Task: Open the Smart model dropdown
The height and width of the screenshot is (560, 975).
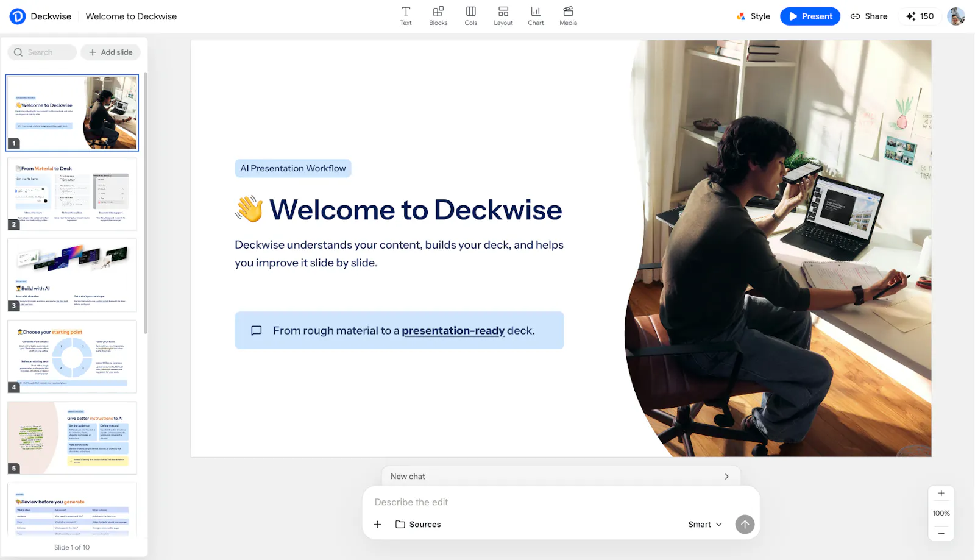Action: coord(705,524)
